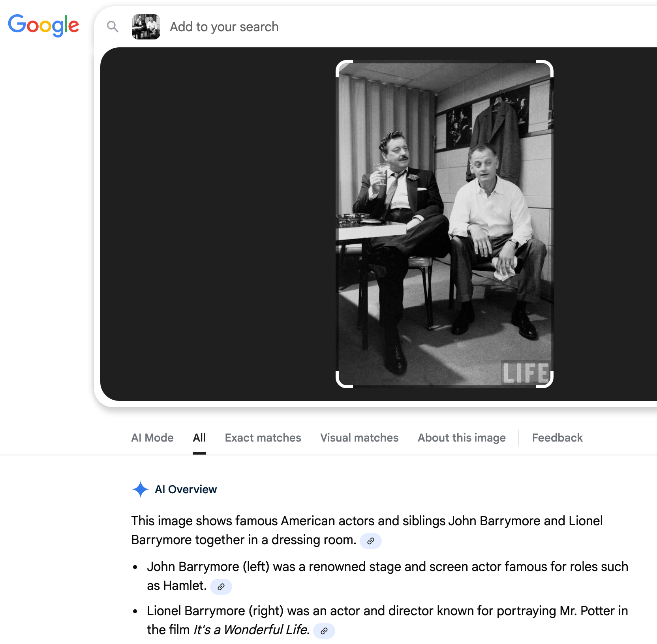Click the magnifier search icon
The width and height of the screenshot is (657, 644).
[x=113, y=27]
